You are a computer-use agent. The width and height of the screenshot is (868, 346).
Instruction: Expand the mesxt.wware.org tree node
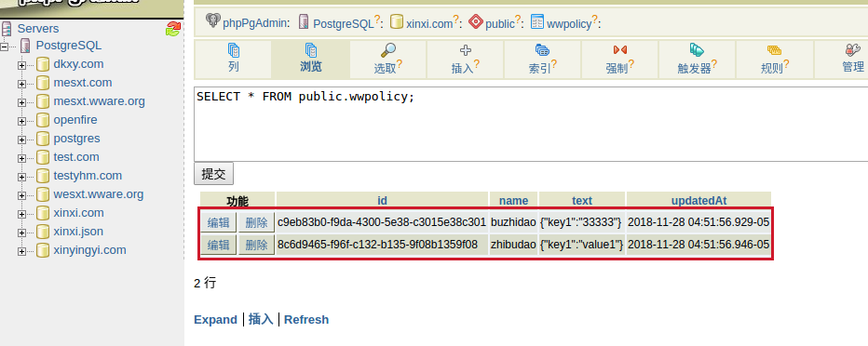21,102
